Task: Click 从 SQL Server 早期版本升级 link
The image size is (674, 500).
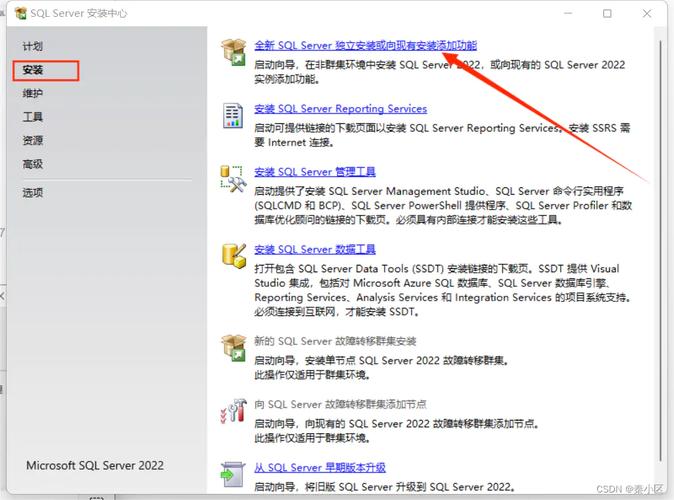Action: point(320,467)
